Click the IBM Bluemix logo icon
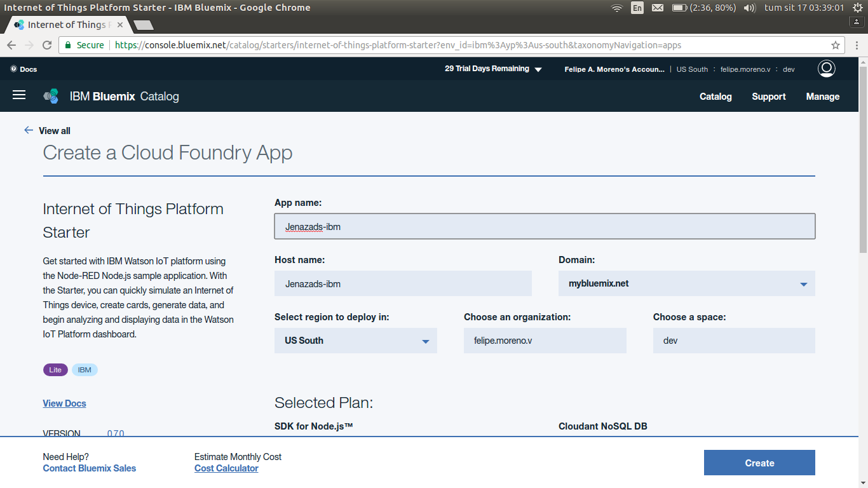This screenshot has width=868, height=488. tap(51, 96)
